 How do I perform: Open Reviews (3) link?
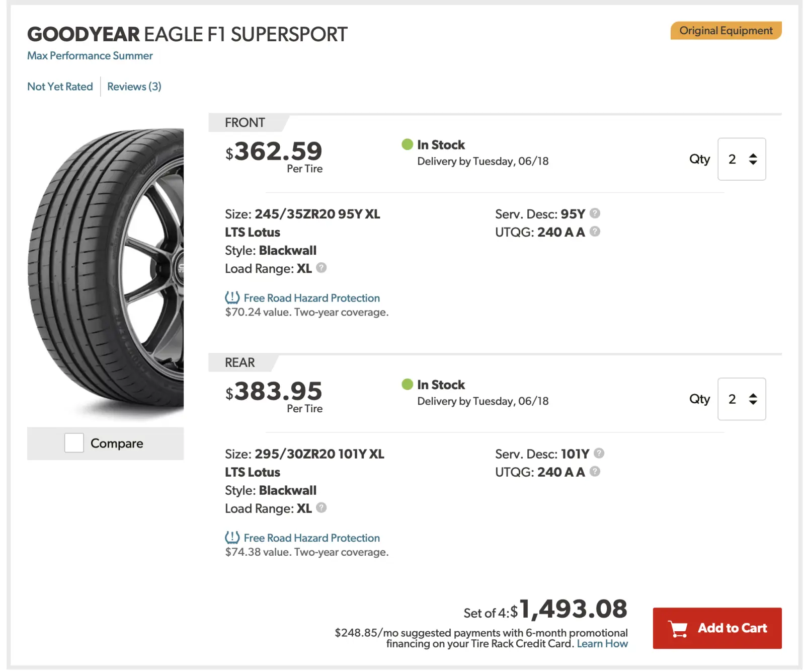pyautogui.click(x=133, y=86)
